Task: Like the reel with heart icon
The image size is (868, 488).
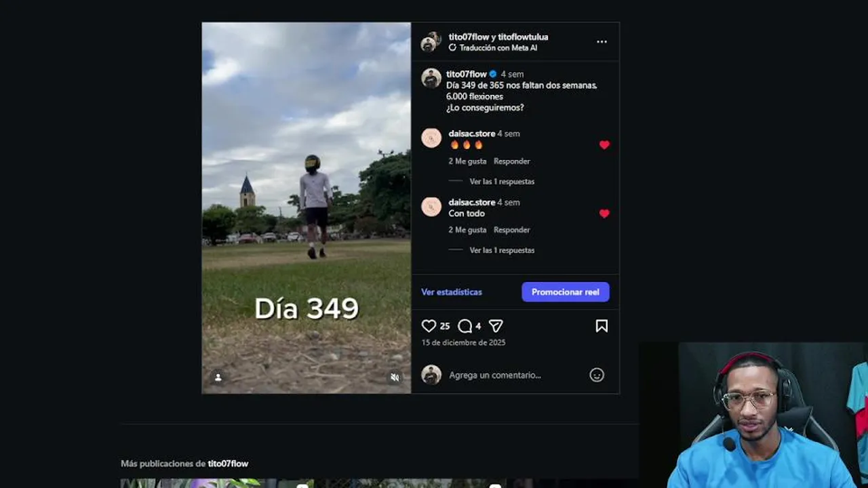Action: click(429, 326)
